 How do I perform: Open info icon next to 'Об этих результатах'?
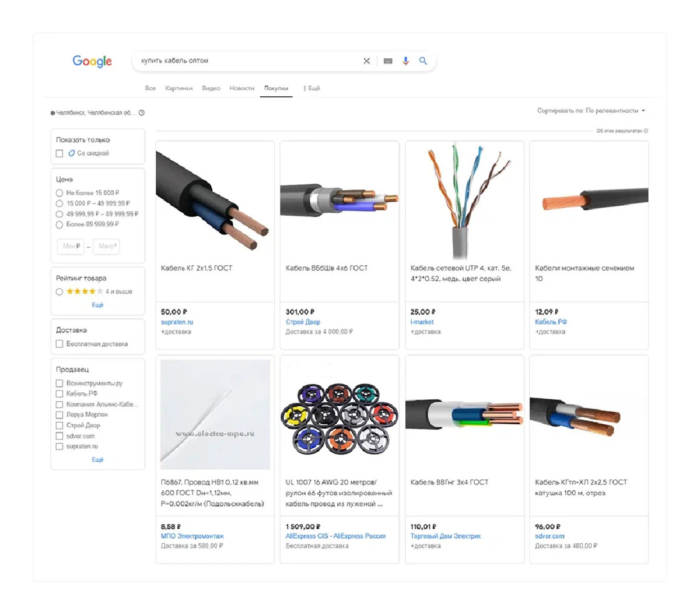click(646, 131)
